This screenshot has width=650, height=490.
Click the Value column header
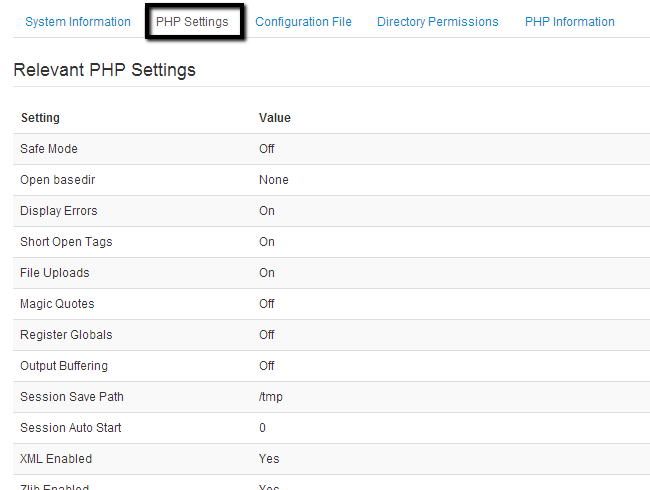pyautogui.click(x=274, y=118)
